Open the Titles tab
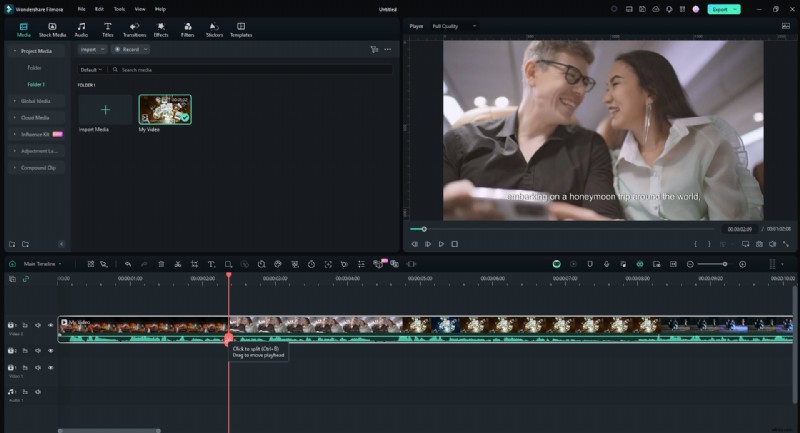Viewport: 800px width, 433px height. (x=108, y=30)
